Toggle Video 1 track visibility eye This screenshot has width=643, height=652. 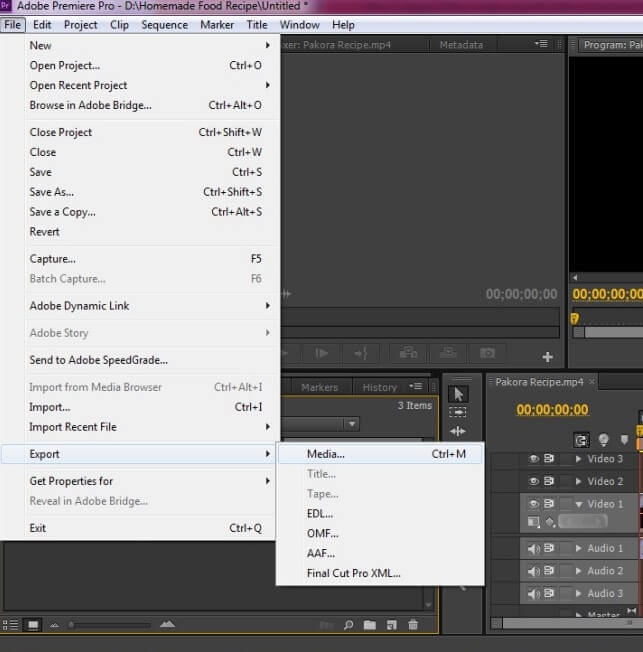click(x=534, y=504)
